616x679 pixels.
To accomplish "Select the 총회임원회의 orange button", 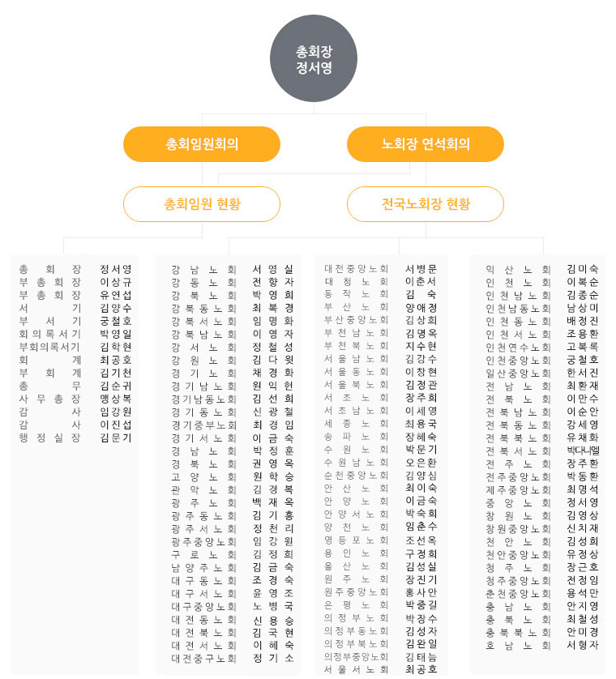I will tap(202, 144).
